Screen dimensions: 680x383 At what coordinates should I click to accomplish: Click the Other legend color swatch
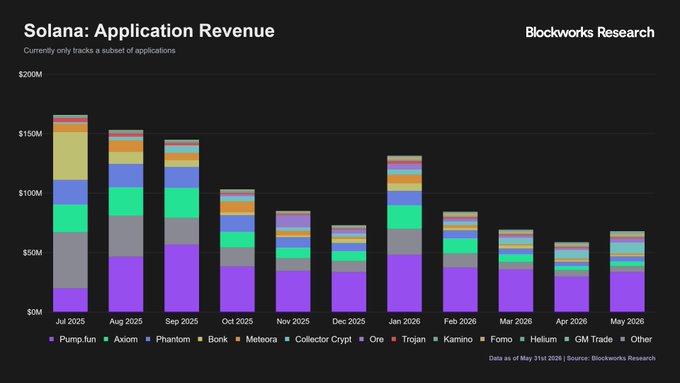pyautogui.click(x=623, y=339)
